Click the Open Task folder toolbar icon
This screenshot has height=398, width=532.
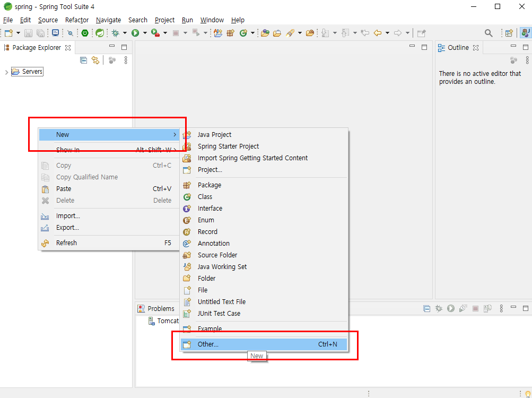[x=277, y=33]
